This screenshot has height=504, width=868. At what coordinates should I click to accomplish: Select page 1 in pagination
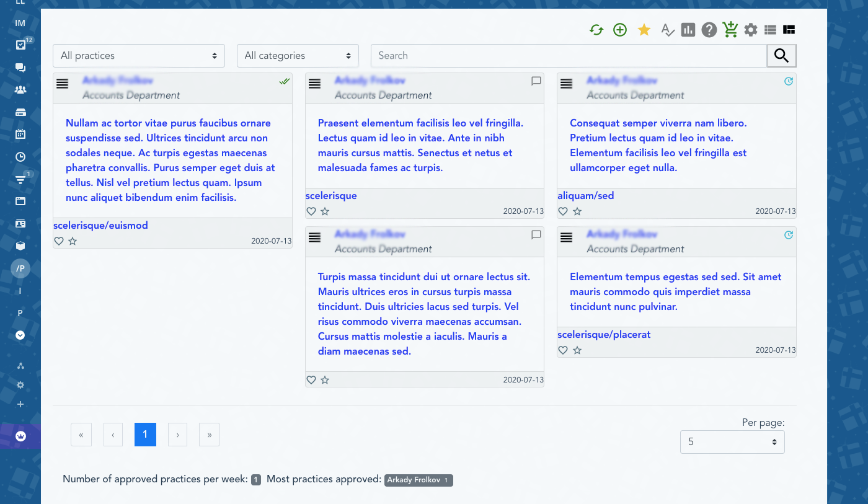[x=145, y=435]
